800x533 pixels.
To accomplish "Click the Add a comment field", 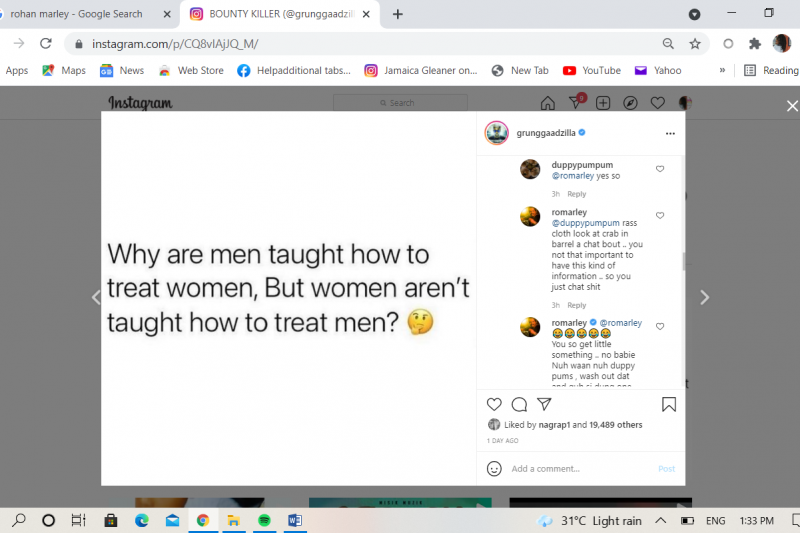I will coord(582,469).
